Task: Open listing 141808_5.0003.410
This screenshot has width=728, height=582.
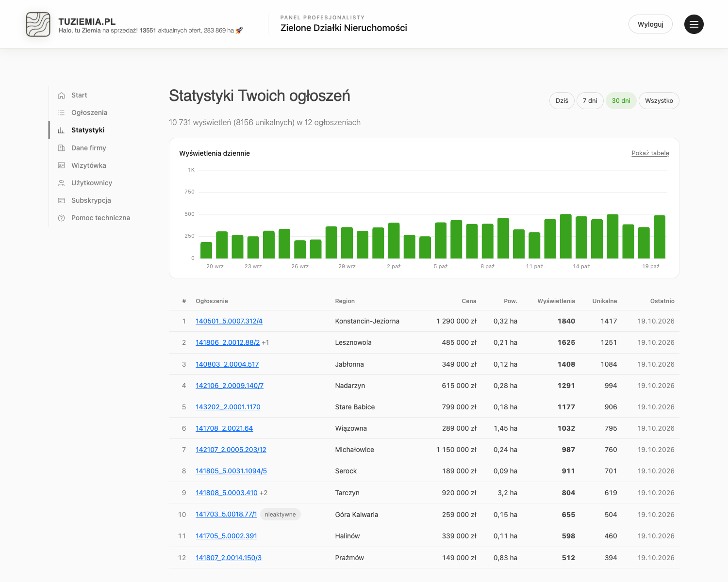Action: (227, 493)
